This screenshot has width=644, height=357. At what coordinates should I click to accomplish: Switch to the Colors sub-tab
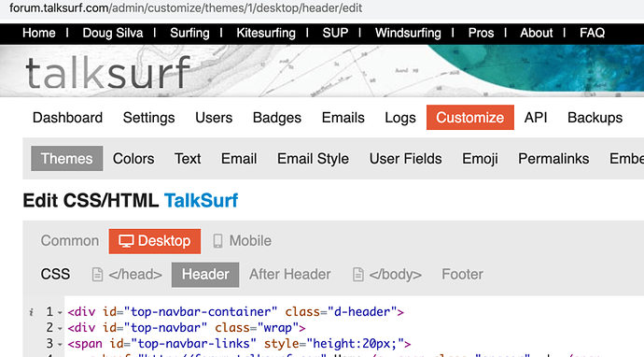click(133, 159)
